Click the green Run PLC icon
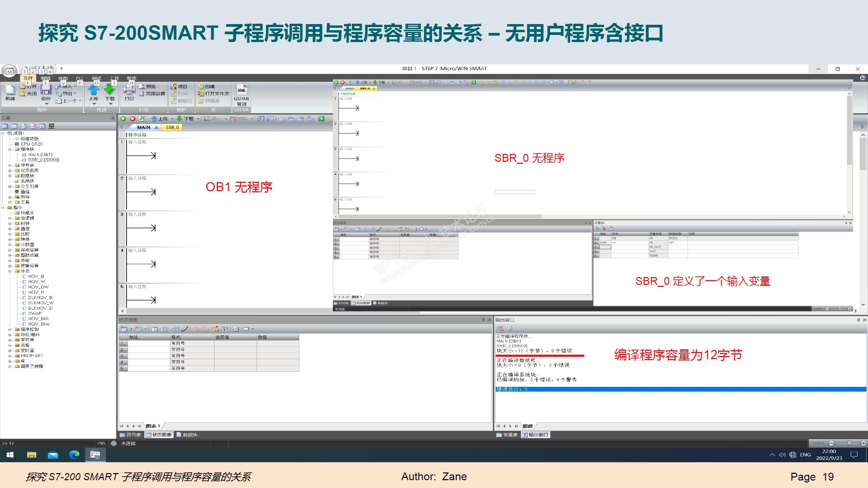The width and height of the screenshot is (868, 488). point(123,119)
